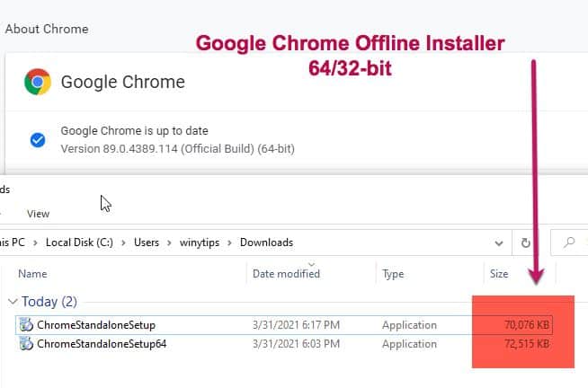Image resolution: width=588 pixels, height=388 pixels.
Task: Click the Google Chrome title text
Action: click(x=122, y=82)
